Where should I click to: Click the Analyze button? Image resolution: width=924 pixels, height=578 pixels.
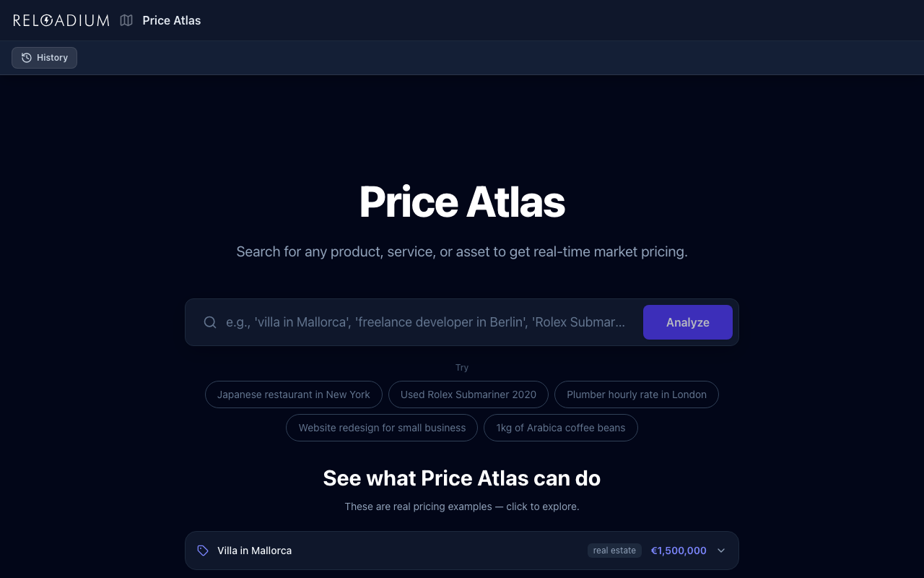tap(687, 322)
